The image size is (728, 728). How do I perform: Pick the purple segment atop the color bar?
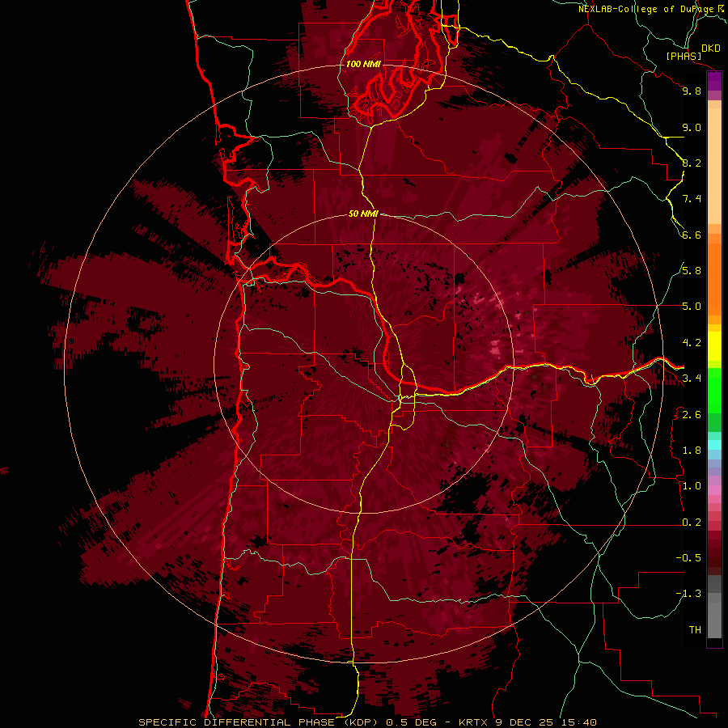click(x=714, y=82)
